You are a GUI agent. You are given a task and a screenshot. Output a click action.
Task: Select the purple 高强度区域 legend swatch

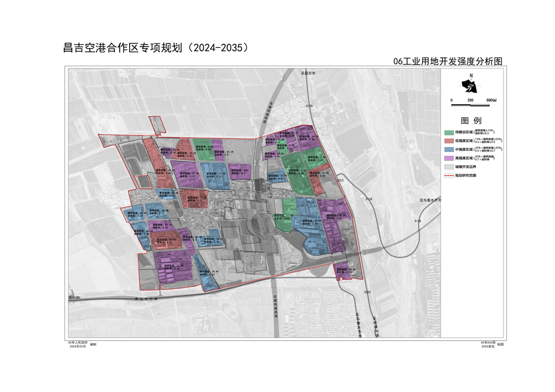tap(449, 158)
